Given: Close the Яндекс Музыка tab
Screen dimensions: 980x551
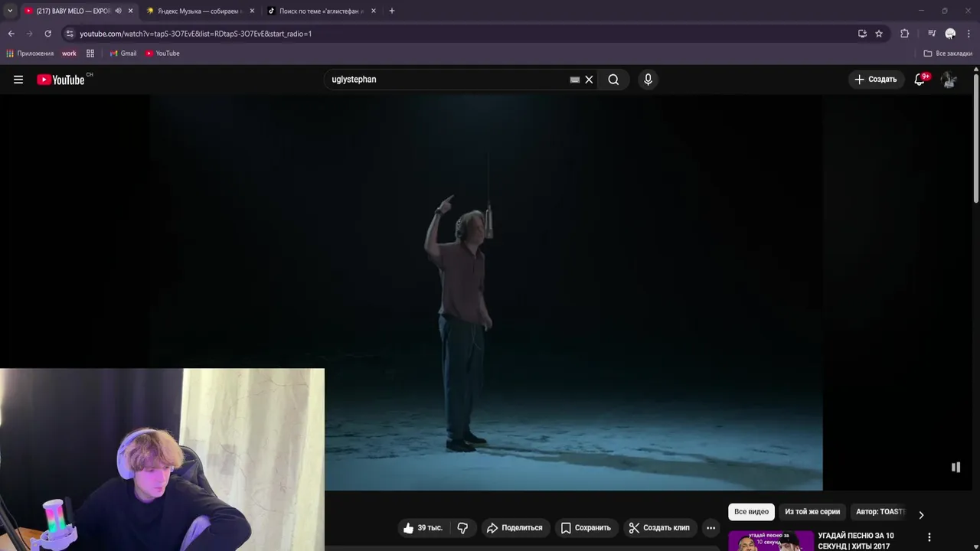Looking at the screenshot, I should click(x=252, y=11).
